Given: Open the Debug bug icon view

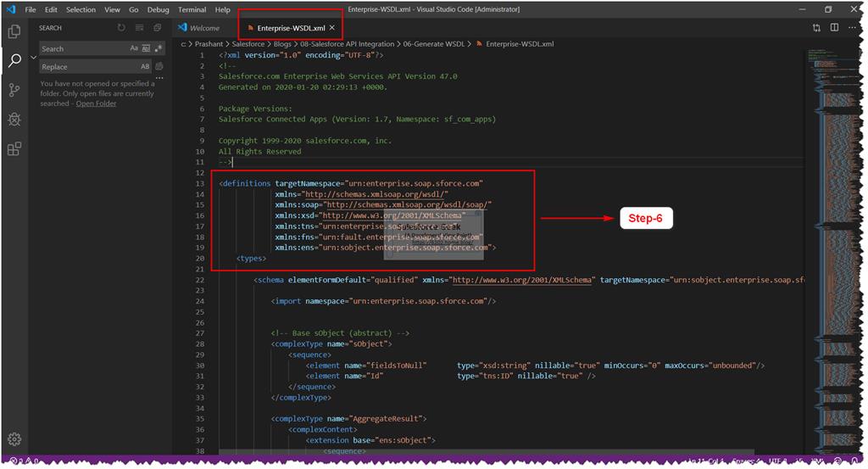Looking at the screenshot, I should pyautogui.click(x=14, y=119).
